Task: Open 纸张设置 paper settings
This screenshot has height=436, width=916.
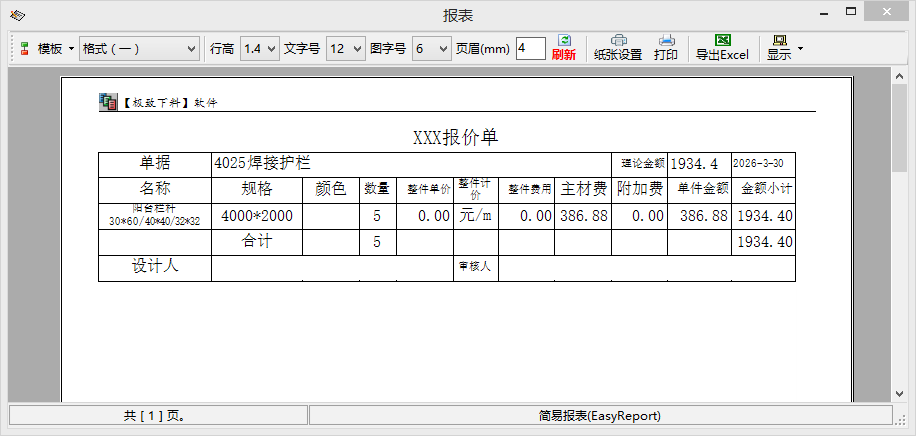Action: [618, 47]
